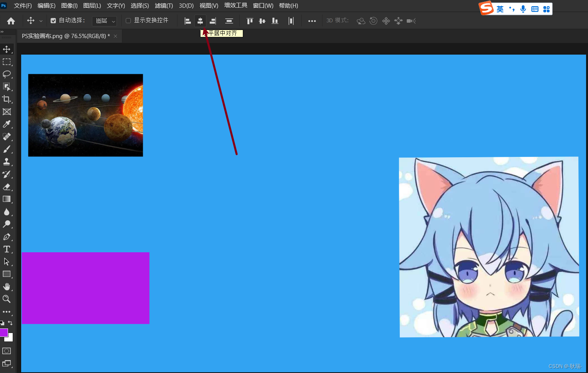The image size is (588, 373).
Task: Align top edges in options bar
Action: coord(250,21)
